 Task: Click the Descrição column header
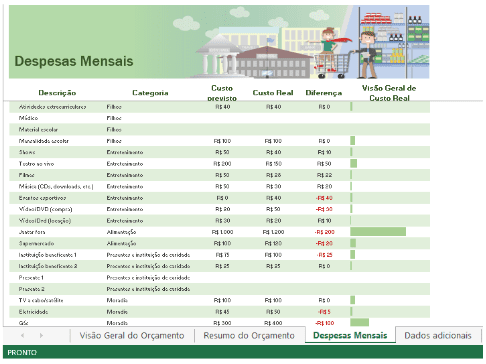[57, 93]
